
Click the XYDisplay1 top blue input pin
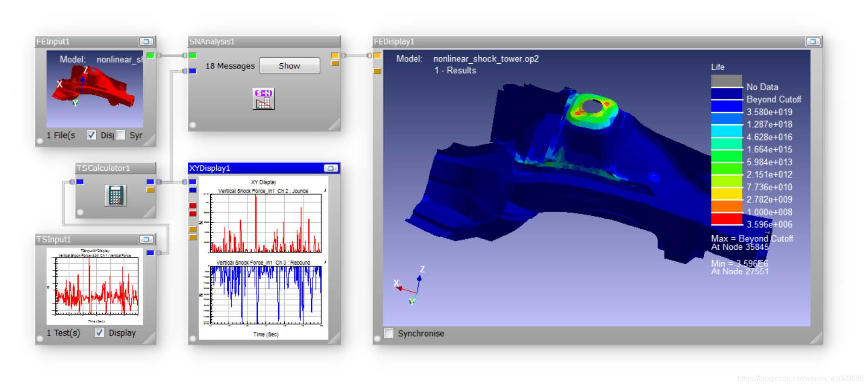tap(193, 182)
